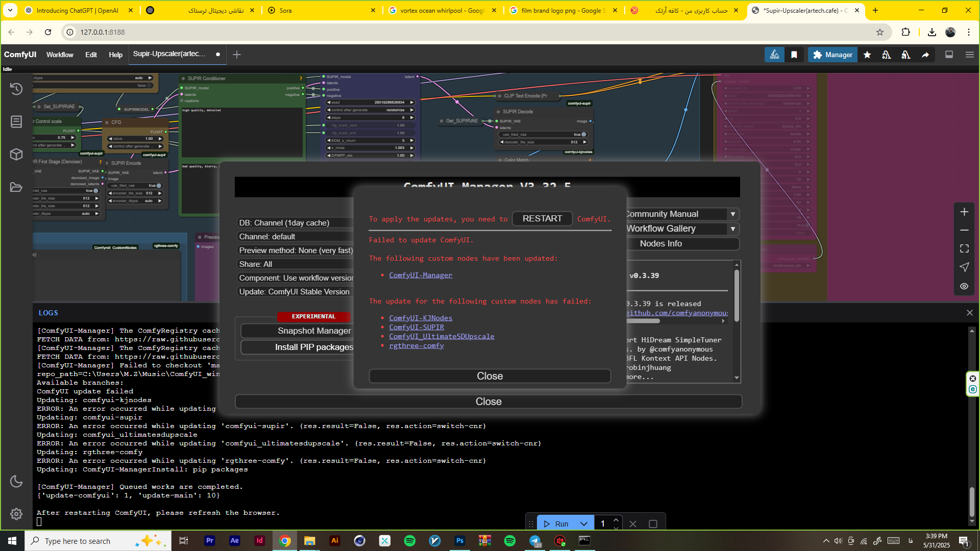Click the star favorites icon beside Manager

[867, 55]
